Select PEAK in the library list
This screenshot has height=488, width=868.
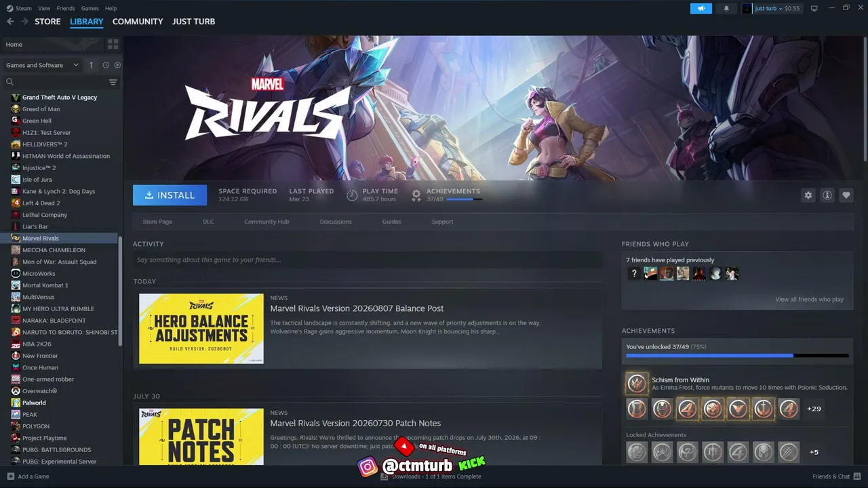pyautogui.click(x=30, y=415)
